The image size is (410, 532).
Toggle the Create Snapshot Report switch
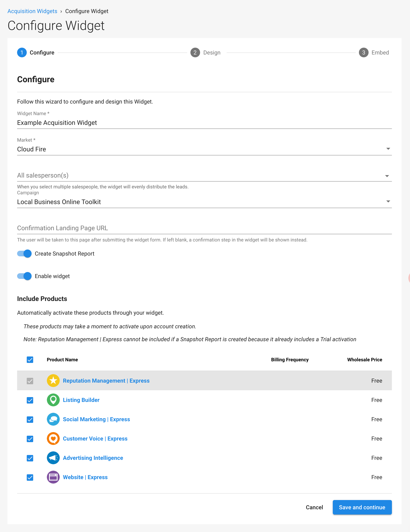click(24, 254)
